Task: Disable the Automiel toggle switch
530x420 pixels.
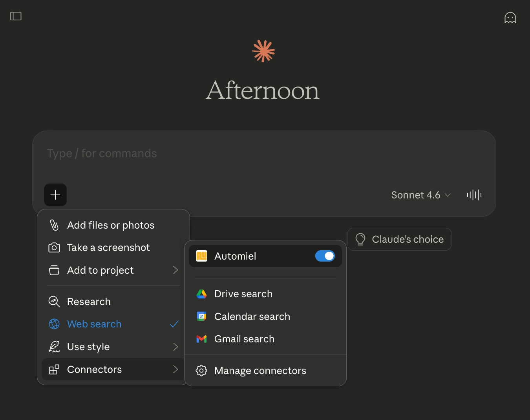Action: tap(325, 256)
